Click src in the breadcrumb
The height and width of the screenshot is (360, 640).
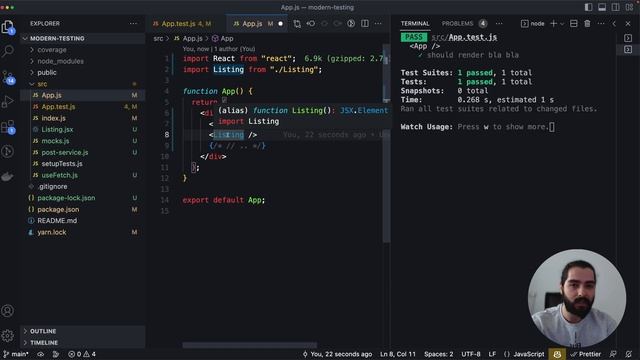click(158, 38)
